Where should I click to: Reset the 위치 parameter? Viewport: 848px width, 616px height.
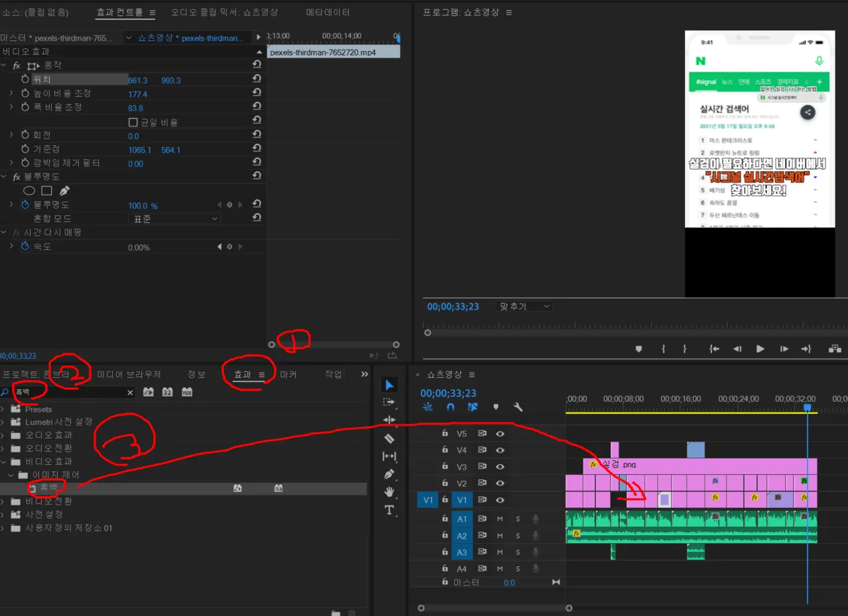pos(257,79)
